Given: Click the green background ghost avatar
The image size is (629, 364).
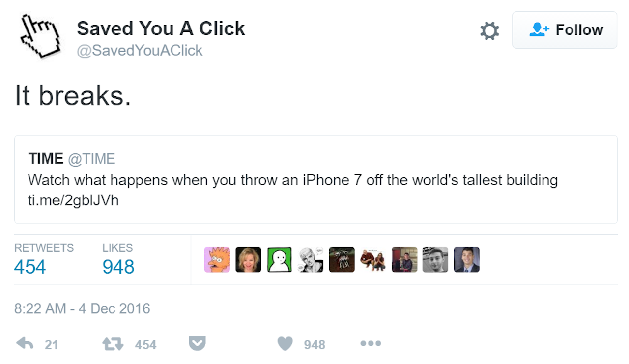Looking at the screenshot, I should pyautogui.click(x=280, y=259).
